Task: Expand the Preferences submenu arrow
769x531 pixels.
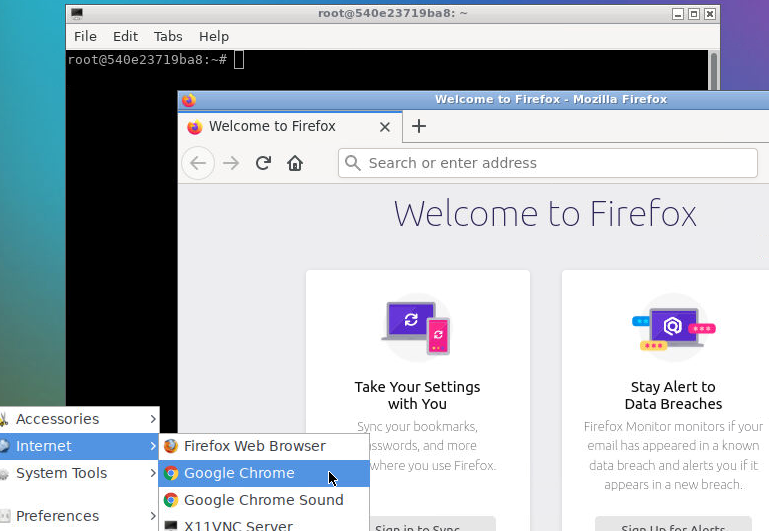Action: (153, 516)
